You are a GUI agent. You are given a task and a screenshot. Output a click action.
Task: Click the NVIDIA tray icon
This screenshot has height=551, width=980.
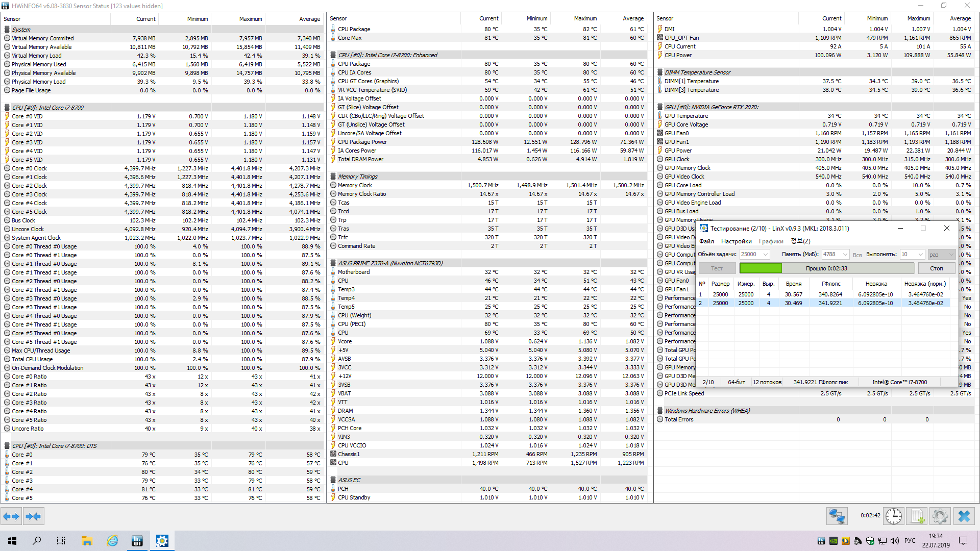click(834, 541)
